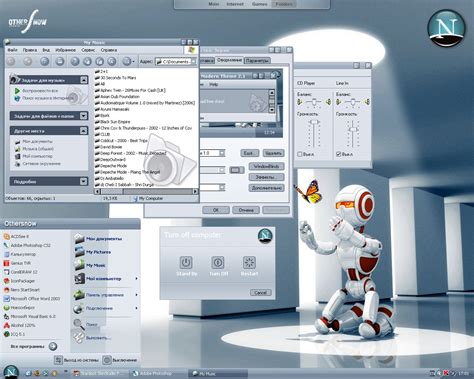Launch Nero StartSmart from Start menu
474x379 pixels.
[22, 290]
